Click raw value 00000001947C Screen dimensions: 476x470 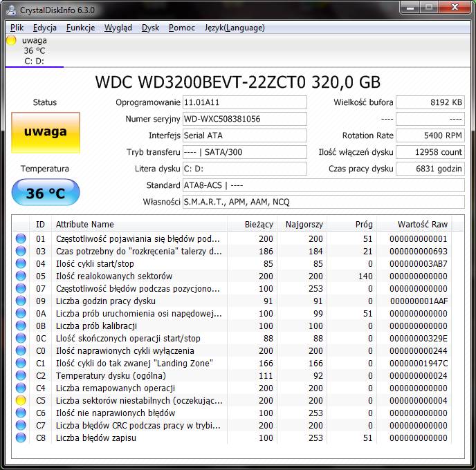(x=419, y=364)
